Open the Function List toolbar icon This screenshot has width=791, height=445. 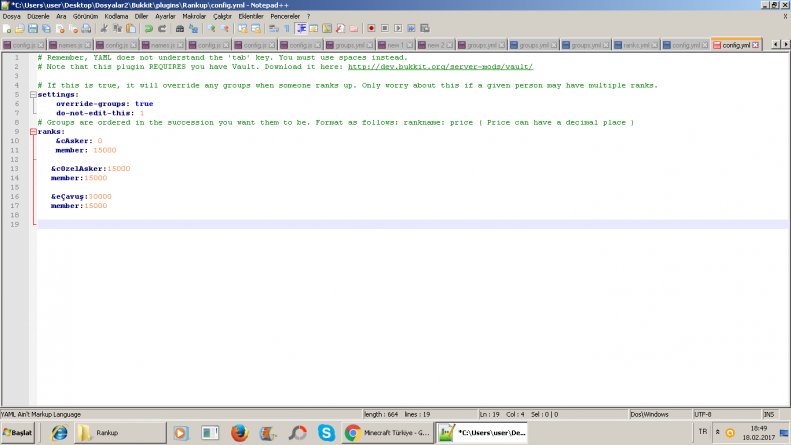coord(341,29)
